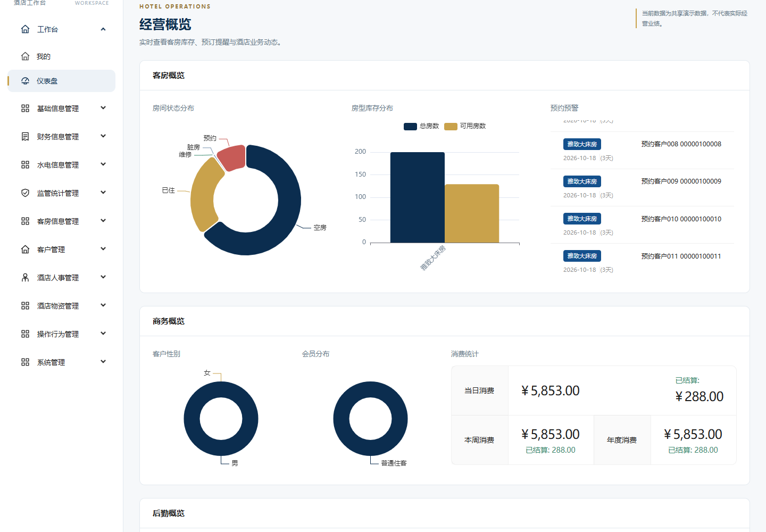Click the 财务信息管理 document icon
766x532 pixels.
[25, 137]
